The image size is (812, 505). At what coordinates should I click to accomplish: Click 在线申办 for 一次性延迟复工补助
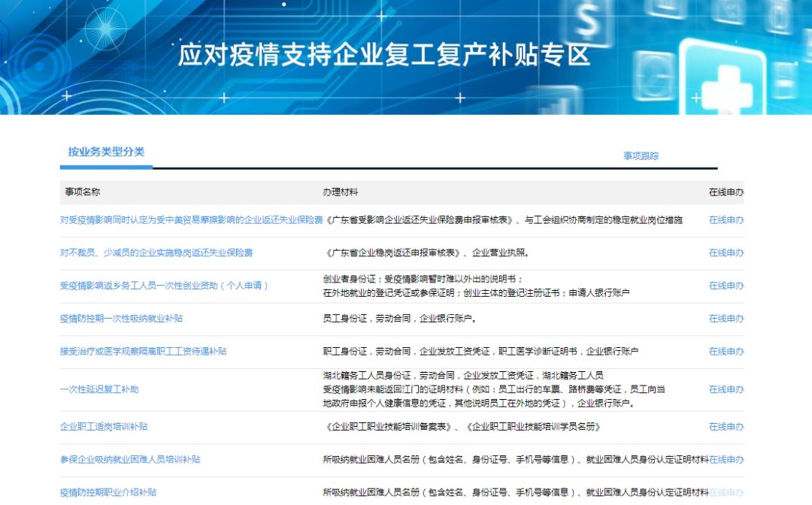726,389
